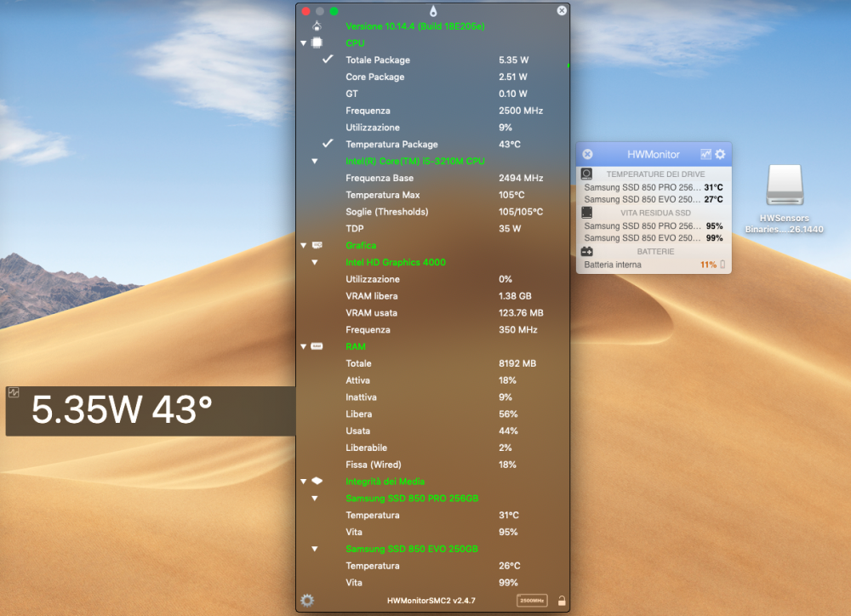Screen dimensions: 851x616
Task: Select the Liberabile row
Action: [x=432, y=448]
